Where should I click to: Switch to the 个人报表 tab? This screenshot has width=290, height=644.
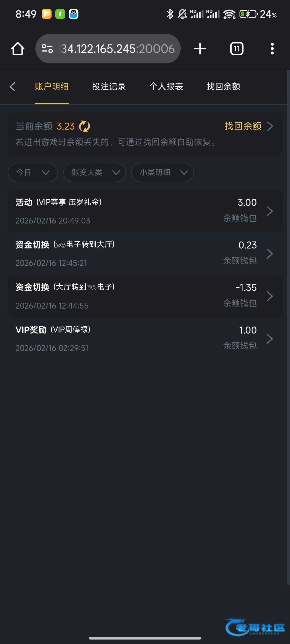(x=166, y=87)
